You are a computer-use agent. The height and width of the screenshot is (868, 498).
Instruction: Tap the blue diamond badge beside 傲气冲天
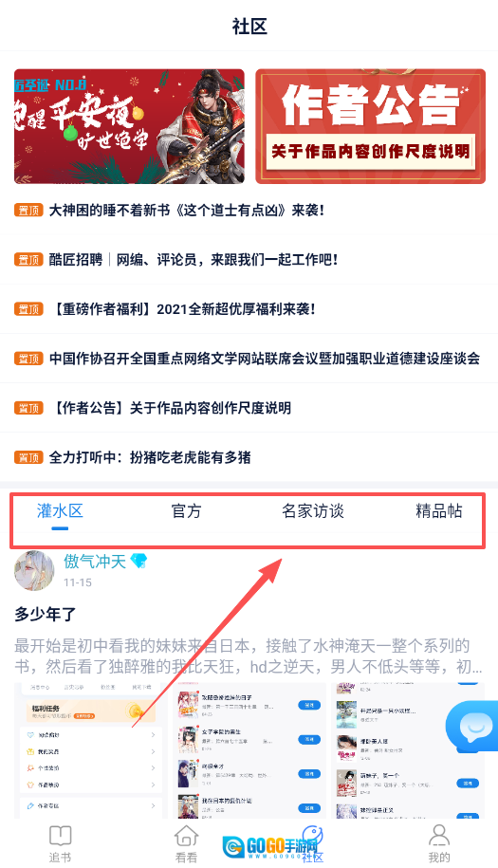pos(138,562)
